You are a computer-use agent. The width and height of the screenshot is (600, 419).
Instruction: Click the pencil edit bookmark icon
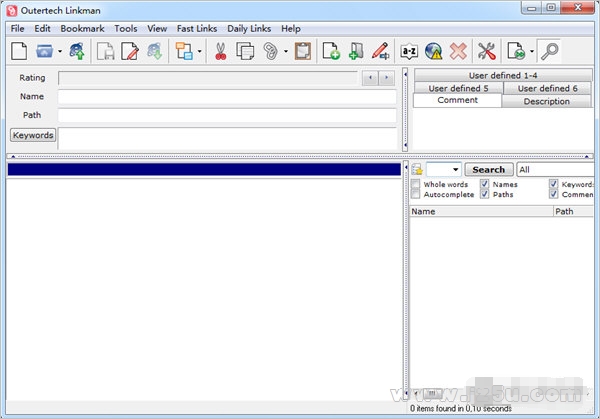coord(380,51)
